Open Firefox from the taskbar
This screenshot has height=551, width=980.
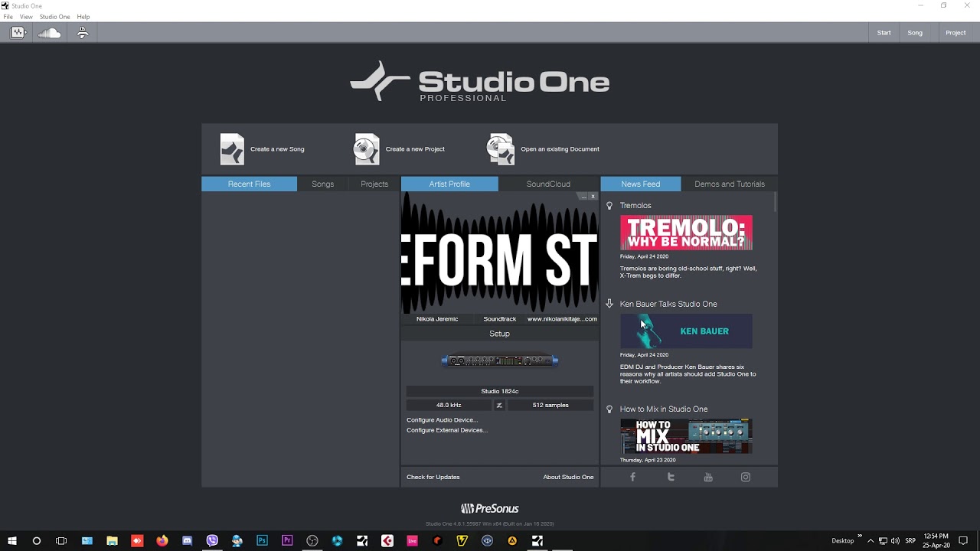point(162,540)
